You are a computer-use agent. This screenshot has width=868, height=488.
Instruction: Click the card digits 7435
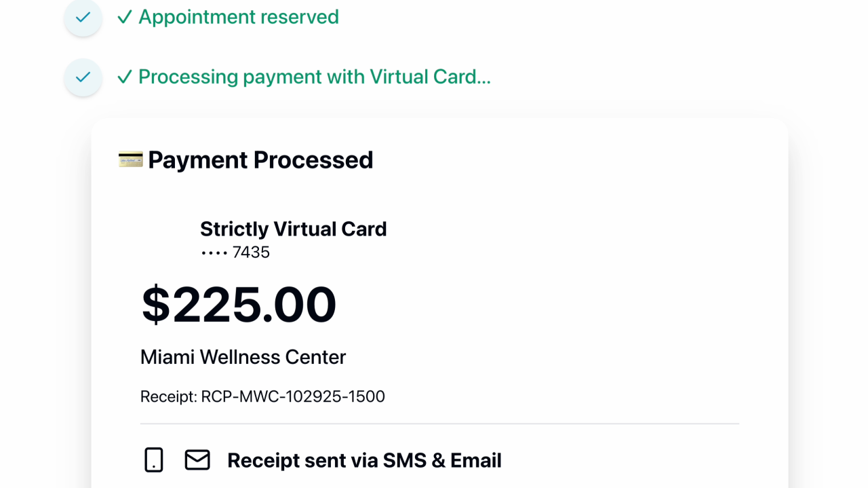pyautogui.click(x=251, y=252)
